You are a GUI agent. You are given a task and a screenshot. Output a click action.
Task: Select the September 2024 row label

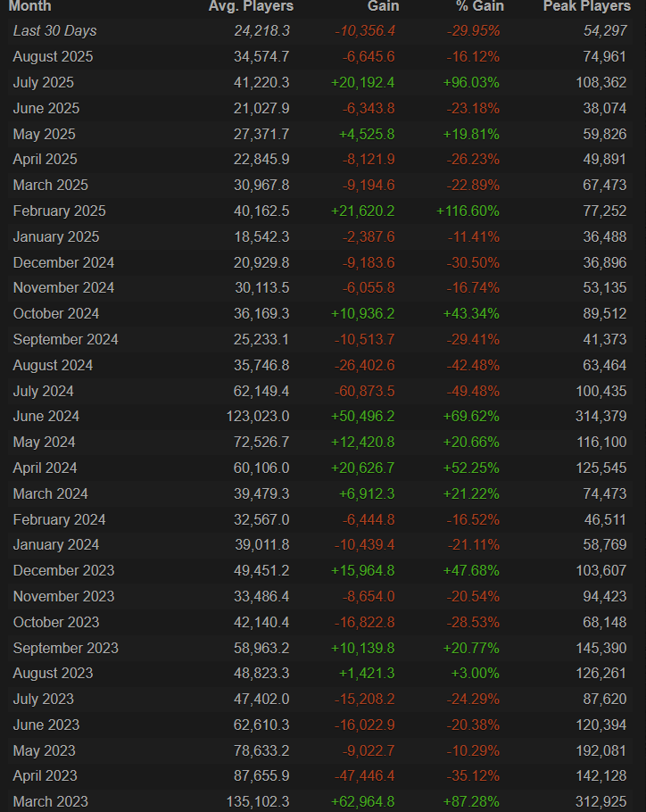pyautogui.click(x=66, y=339)
